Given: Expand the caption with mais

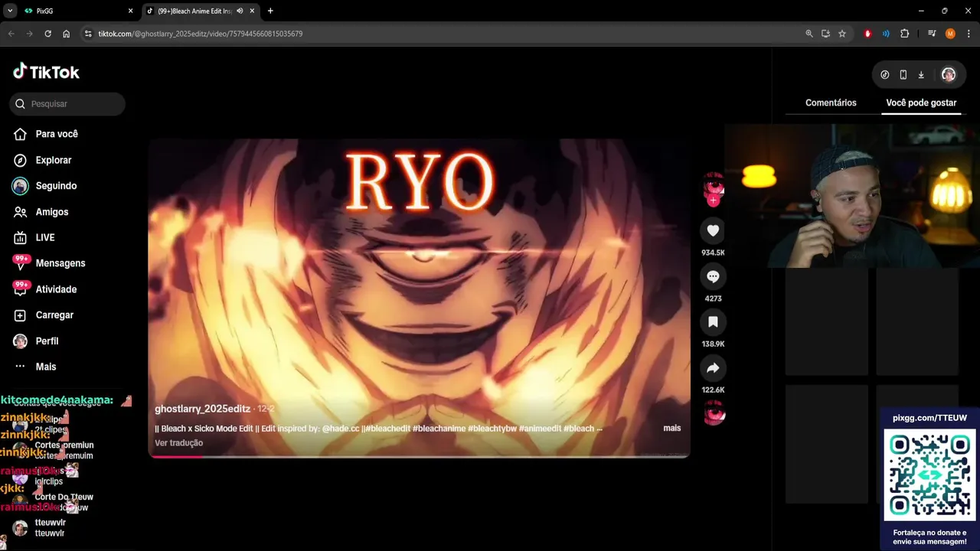Looking at the screenshot, I should (x=672, y=428).
